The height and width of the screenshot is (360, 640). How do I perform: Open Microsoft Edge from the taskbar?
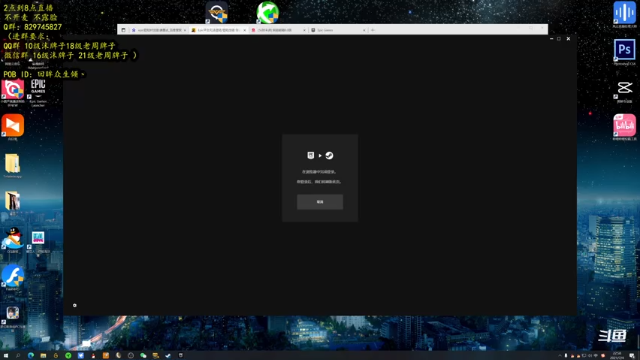31,356
